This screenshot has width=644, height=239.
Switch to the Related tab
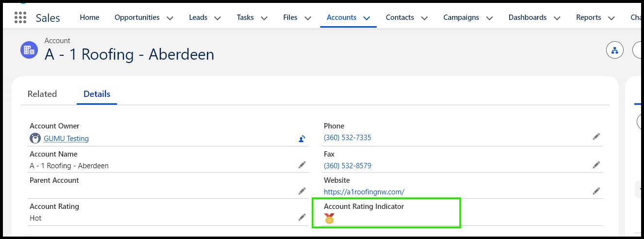coord(42,94)
